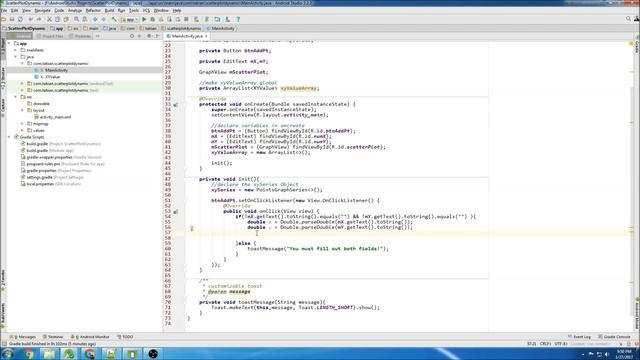640x360 pixels.
Task: Click the volume icon in system tray
Action: [607, 354]
